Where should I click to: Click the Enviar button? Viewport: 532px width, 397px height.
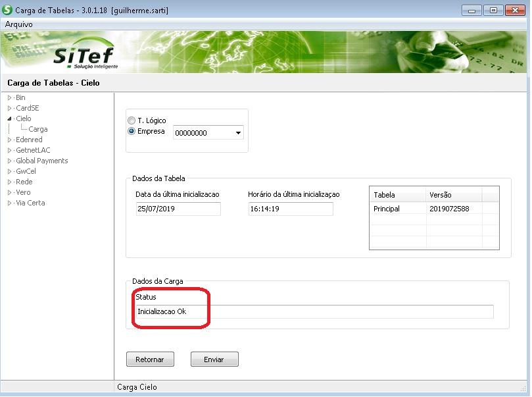click(214, 359)
